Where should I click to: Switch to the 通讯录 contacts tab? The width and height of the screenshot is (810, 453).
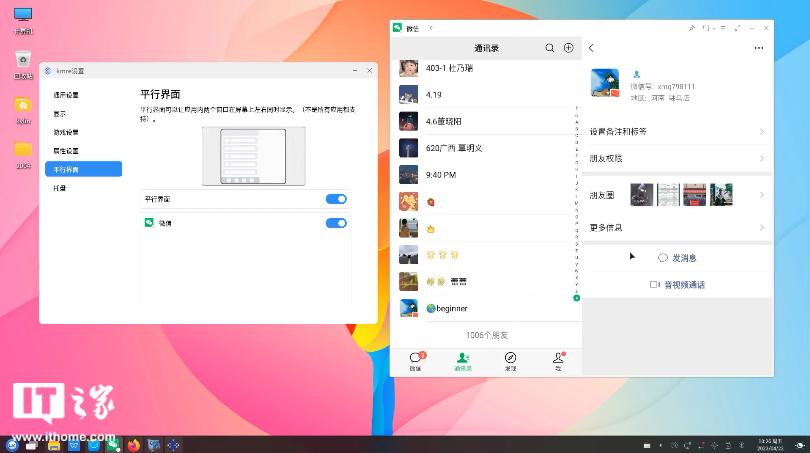coord(463,361)
